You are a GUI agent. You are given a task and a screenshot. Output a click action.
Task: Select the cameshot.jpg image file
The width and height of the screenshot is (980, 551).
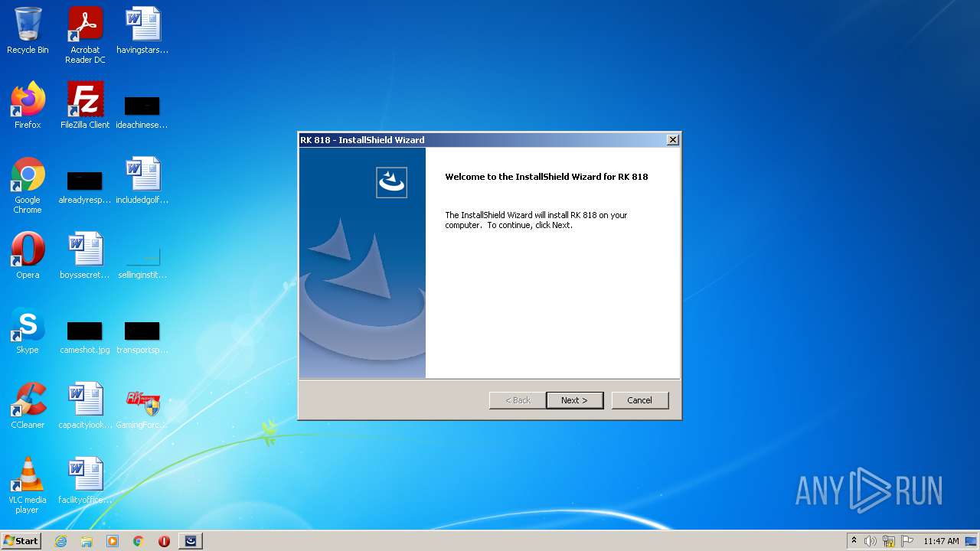coord(85,337)
